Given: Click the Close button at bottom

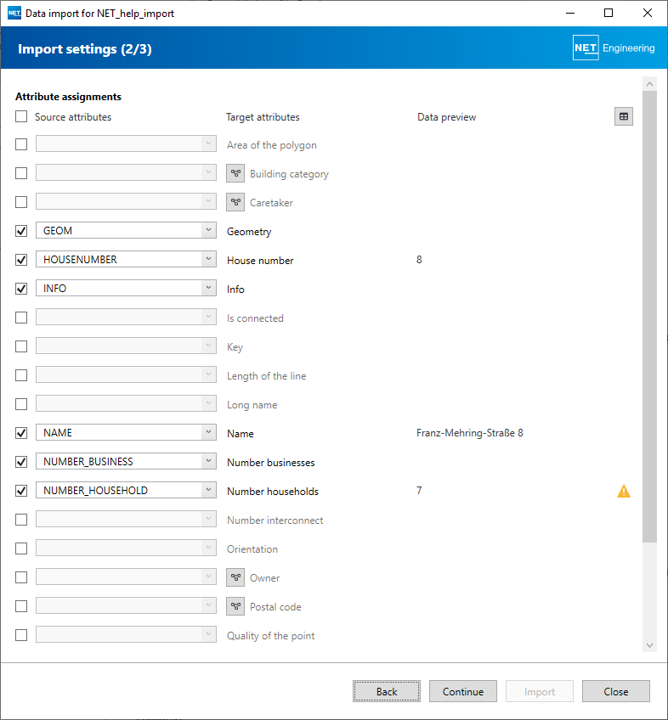Looking at the screenshot, I should click(x=616, y=691).
